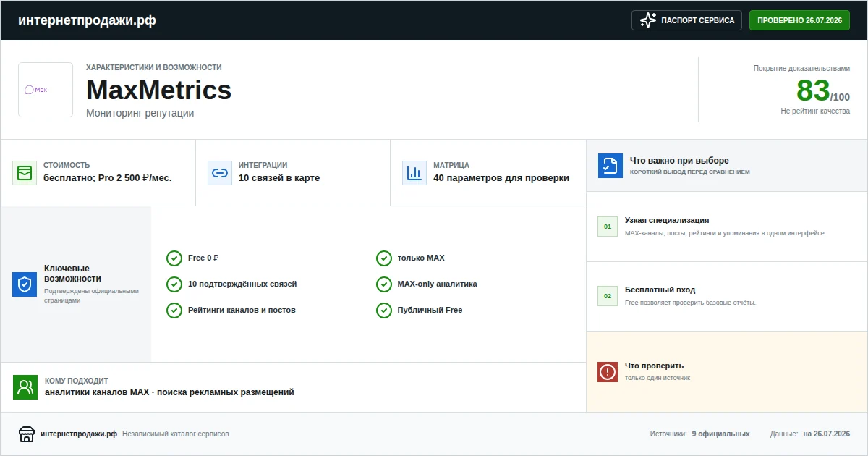The height and width of the screenshot is (456, 868).
Task: Click the Бесплатный вход heading
Action: coord(660,290)
